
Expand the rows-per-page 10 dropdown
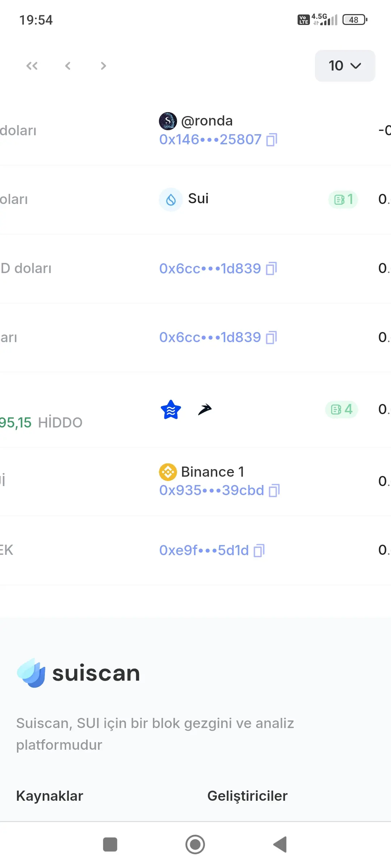345,66
